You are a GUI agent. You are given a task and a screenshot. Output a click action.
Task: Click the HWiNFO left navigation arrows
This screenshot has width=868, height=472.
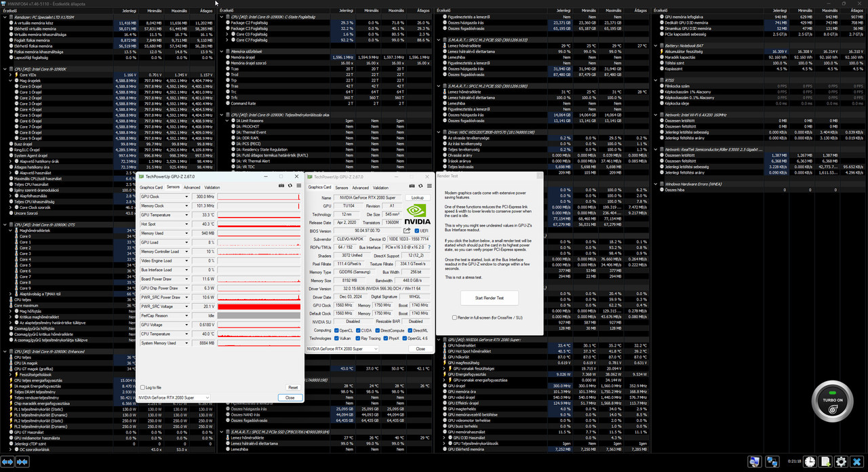pyautogui.click(x=7, y=463)
